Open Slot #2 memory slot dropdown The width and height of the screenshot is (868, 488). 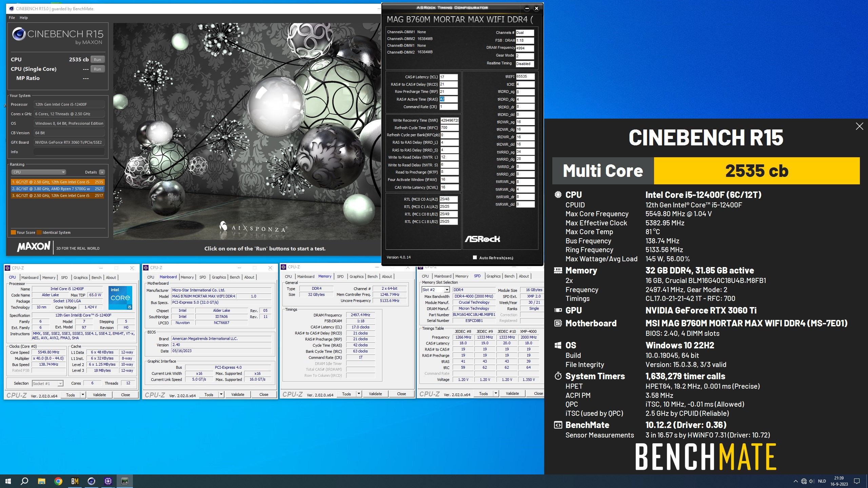pyautogui.click(x=436, y=290)
